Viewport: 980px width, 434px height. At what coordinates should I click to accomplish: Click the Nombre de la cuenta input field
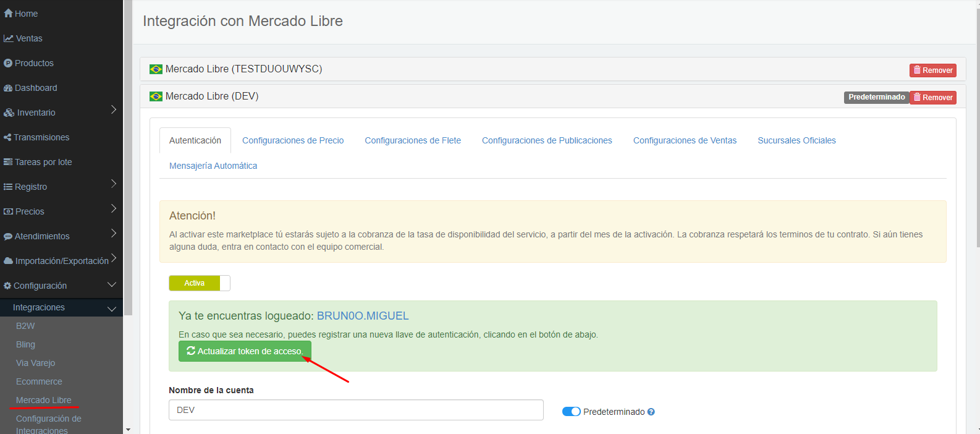pyautogui.click(x=356, y=410)
